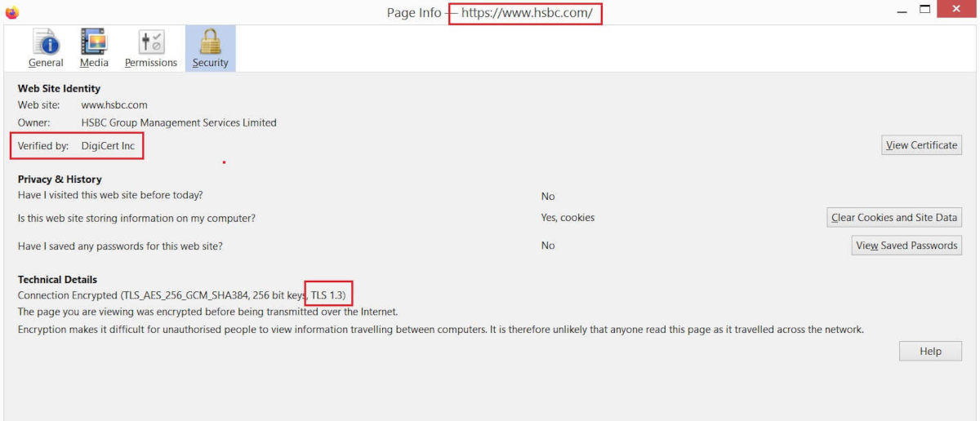This screenshot has height=421, width=980.
Task: Click the 'Web site:' label
Action: click(x=38, y=105)
